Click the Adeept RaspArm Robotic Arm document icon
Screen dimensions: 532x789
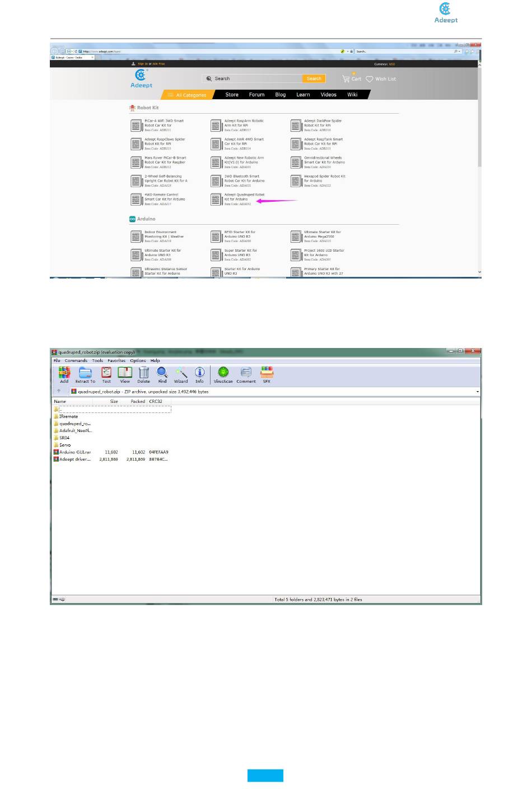216,126
